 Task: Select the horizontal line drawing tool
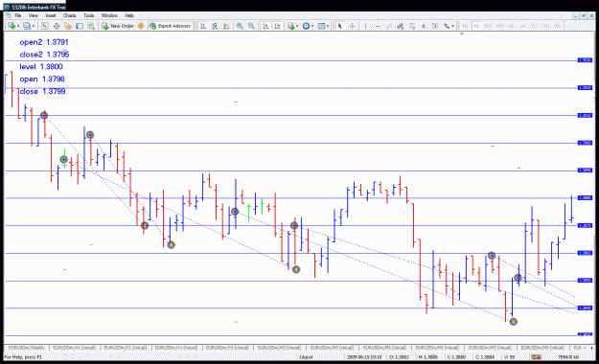378,26
